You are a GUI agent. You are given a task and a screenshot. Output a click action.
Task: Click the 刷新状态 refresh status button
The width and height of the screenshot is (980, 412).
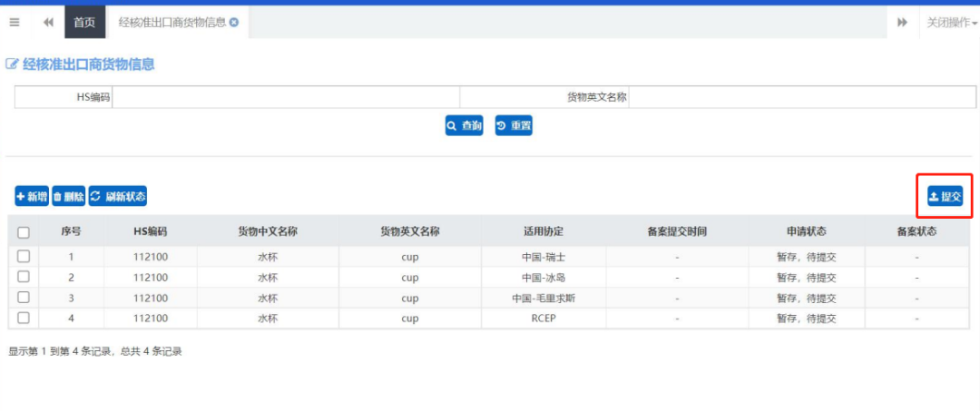(118, 196)
